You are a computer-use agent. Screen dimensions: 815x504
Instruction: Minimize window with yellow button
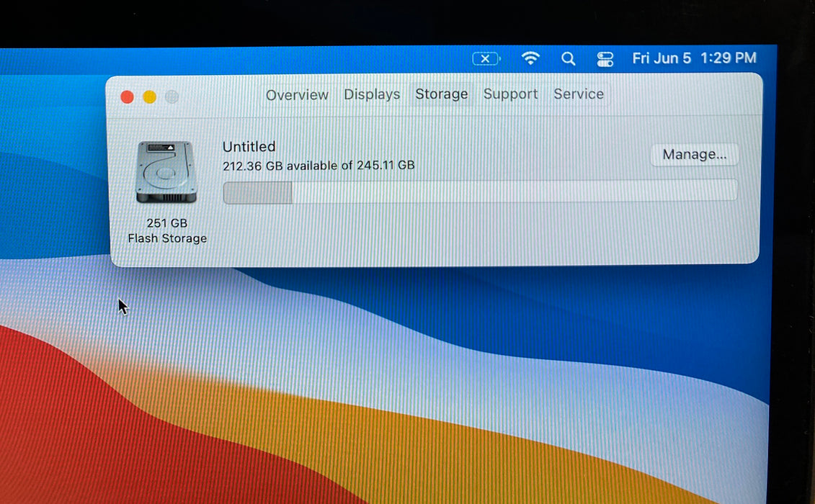[150, 97]
